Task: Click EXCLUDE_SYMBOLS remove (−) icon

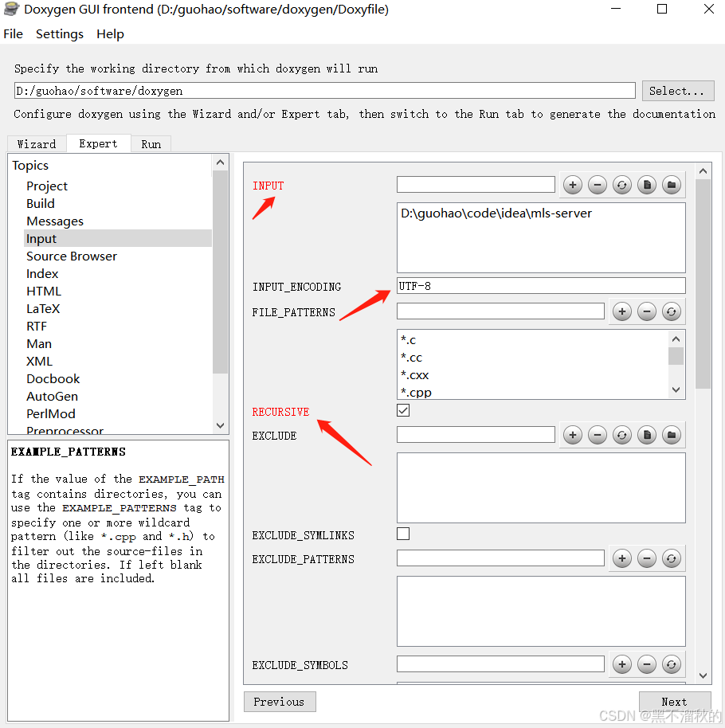Action: 646,664
